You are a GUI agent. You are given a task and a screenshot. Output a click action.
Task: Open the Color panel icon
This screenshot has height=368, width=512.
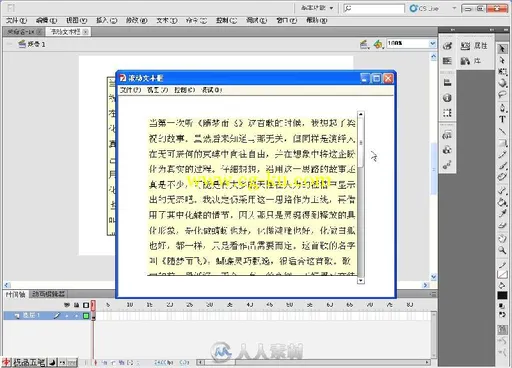[x=447, y=46]
